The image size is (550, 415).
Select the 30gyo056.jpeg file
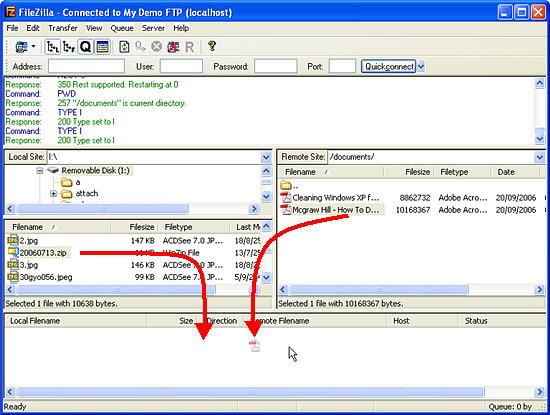coord(46,277)
